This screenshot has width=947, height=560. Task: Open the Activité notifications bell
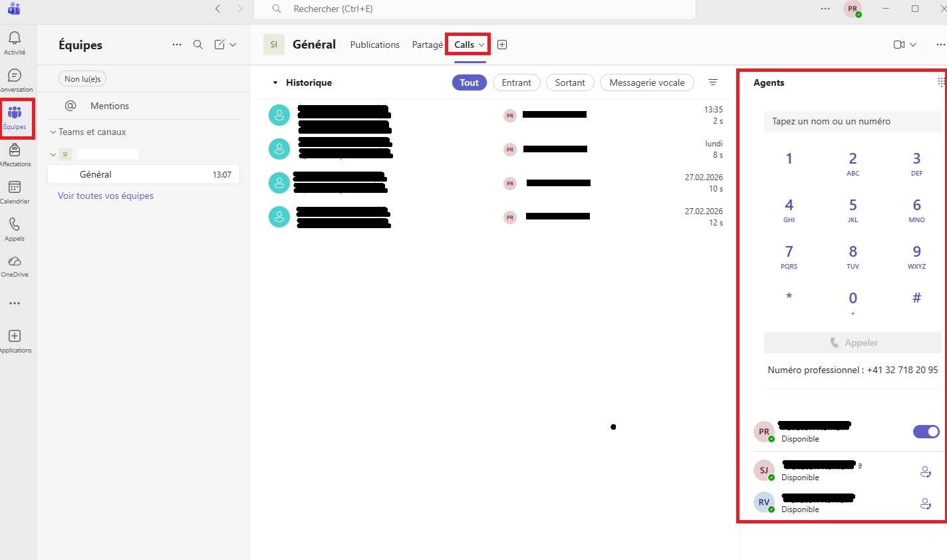pyautogui.click(x=15, y=39)
